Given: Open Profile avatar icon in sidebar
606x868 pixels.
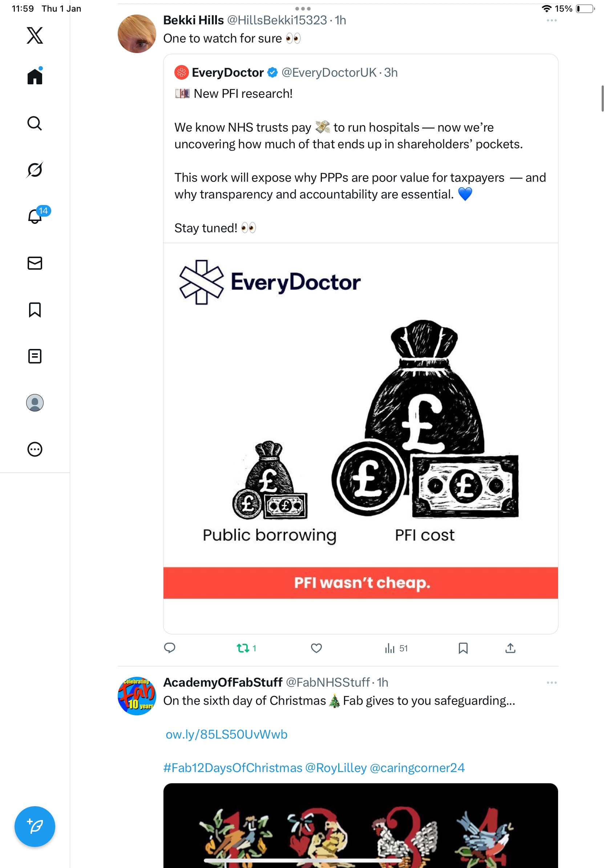Looking at the screenshot, I should tap(35, 403).
